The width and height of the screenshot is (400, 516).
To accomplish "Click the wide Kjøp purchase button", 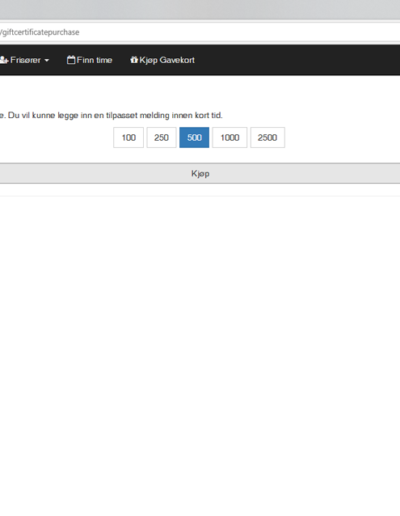I will tap(200, 173).
